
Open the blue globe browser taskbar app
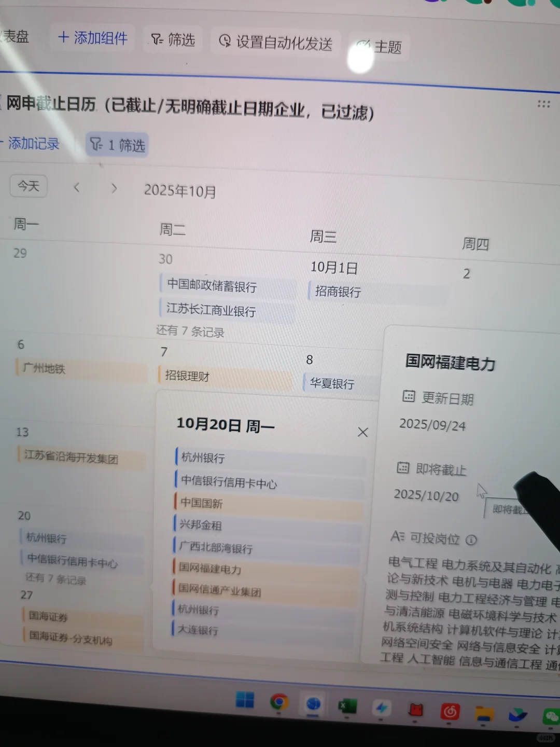[313, 704]
